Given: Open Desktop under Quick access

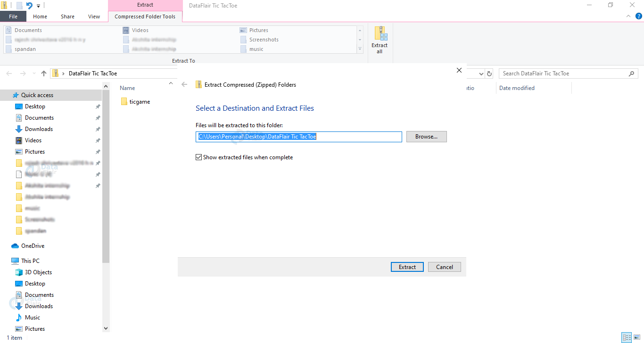Looking at the screenshot, I should 35,106.
